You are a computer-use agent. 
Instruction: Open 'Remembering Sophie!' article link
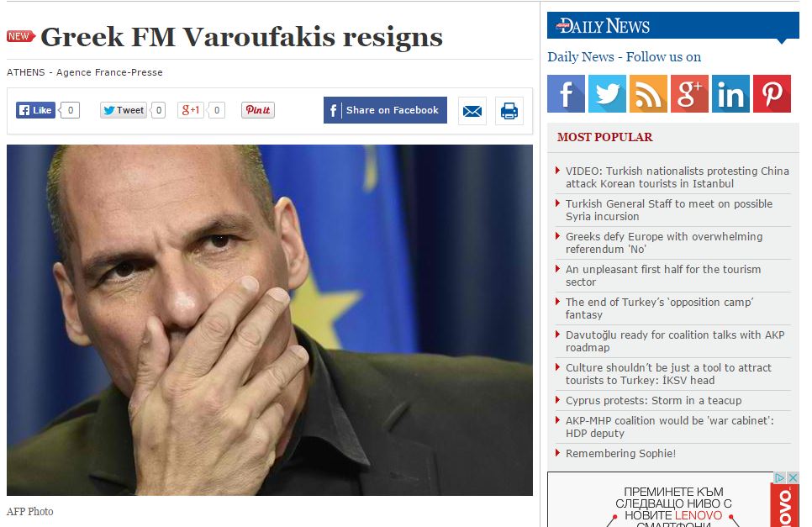620,454
